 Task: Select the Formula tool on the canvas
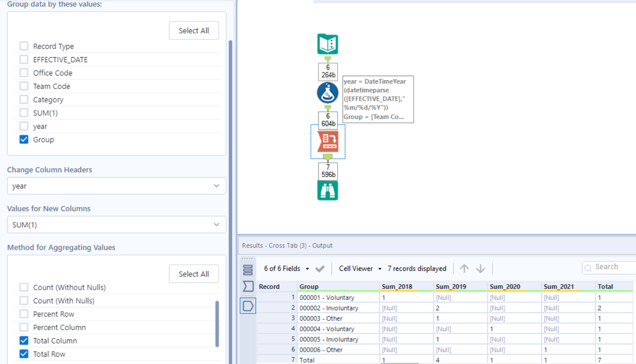pos(327,92)
